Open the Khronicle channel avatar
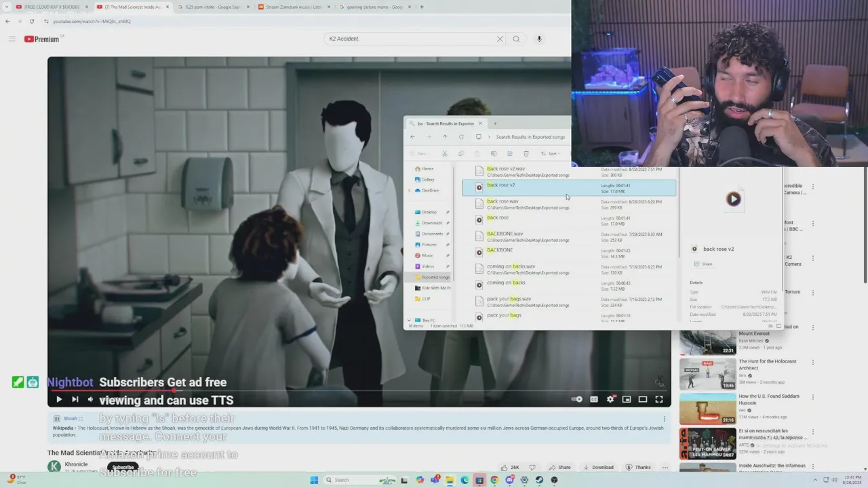The image size is (868, 488). (x=54, y=467)
